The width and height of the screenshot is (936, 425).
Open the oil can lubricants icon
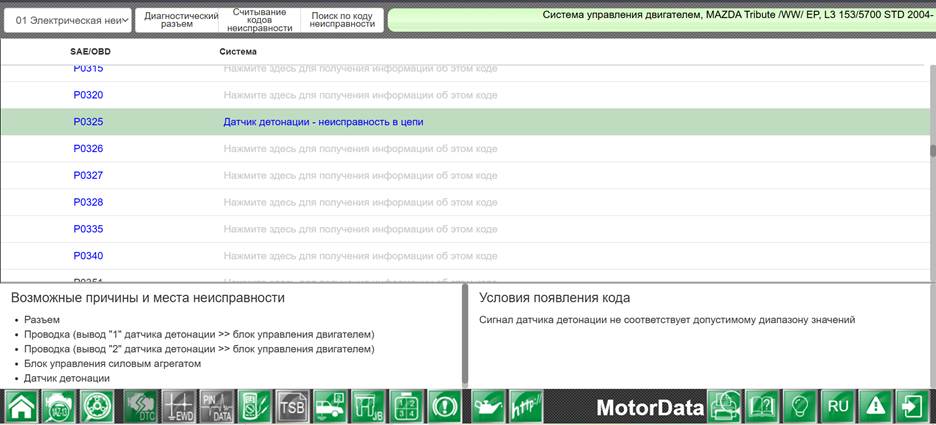489,406
